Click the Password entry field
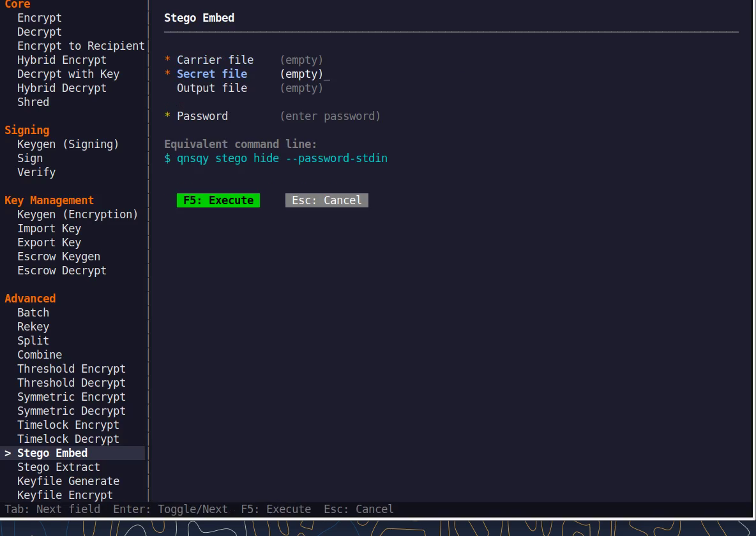Screen dimensions: 756x536 click(x=330, y=115)
